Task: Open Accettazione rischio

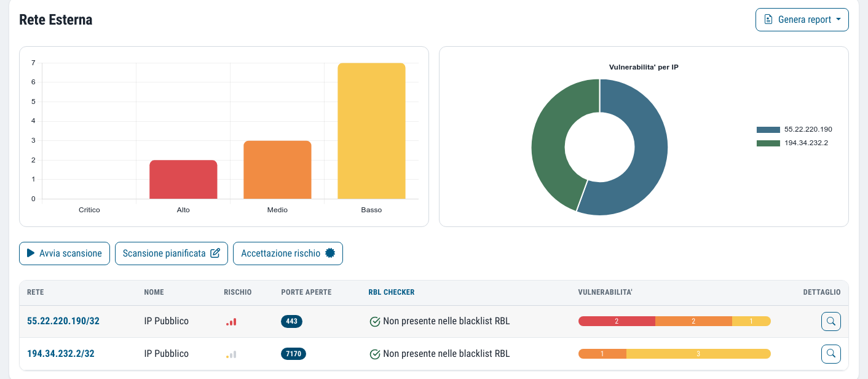Action: point(288,253)
